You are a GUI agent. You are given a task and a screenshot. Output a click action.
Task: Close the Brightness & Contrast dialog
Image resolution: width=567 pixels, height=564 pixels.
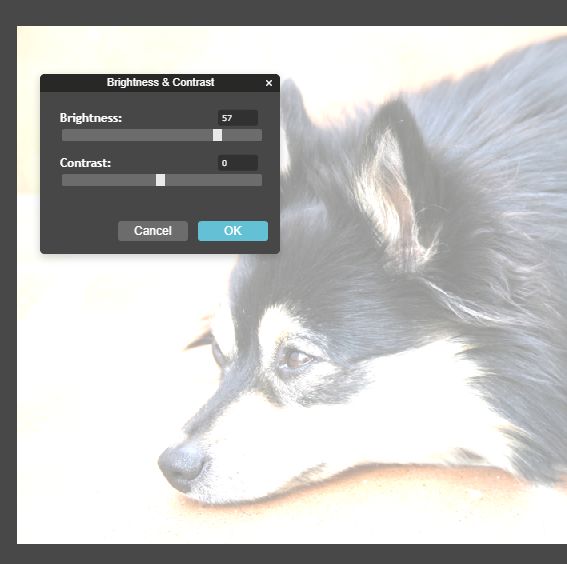269,83
